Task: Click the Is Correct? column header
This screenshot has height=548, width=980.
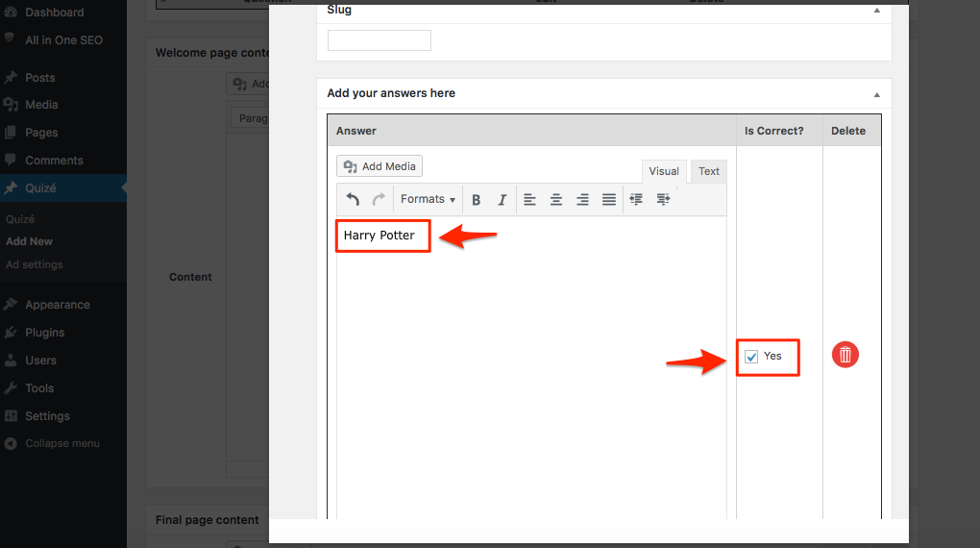Action: point(773,131)
